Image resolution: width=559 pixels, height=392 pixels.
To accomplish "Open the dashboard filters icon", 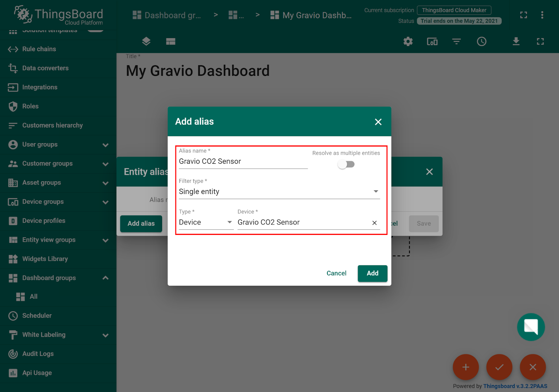I will [456, 41].
